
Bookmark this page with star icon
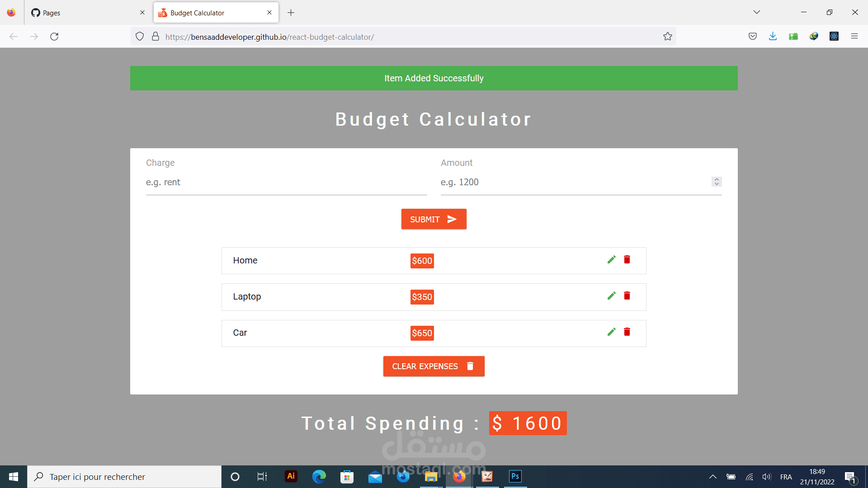667,37
